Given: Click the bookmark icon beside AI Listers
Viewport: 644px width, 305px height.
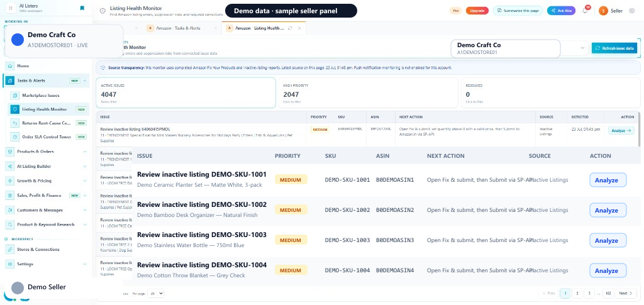Looking at the screenshot, I should click(82, 8).
